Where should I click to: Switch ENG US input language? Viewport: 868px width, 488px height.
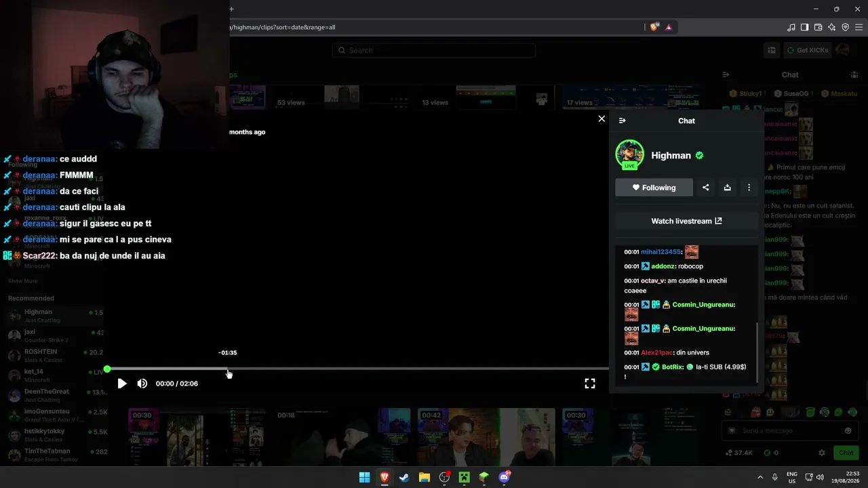[792, 477]
